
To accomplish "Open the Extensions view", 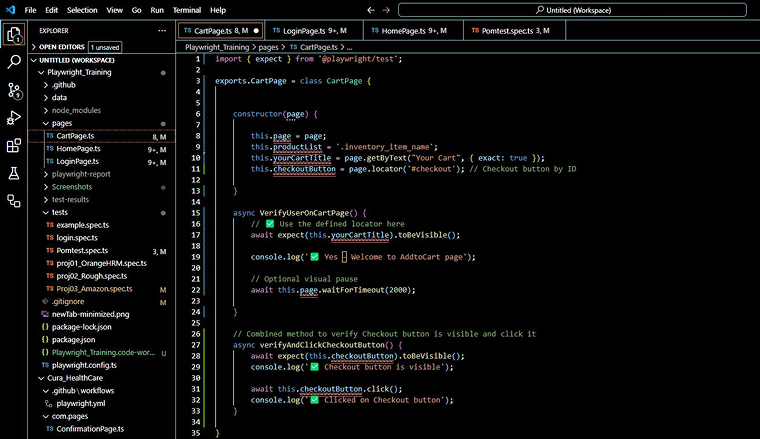I will click(x=14, y=145).
